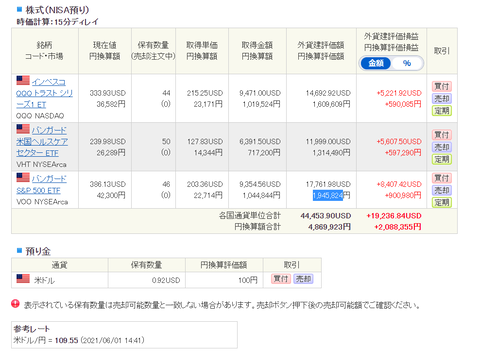Click blue square icon beside 預り金
The width and height of the screenshot is (480, 362).
click(x=19, y=250)
